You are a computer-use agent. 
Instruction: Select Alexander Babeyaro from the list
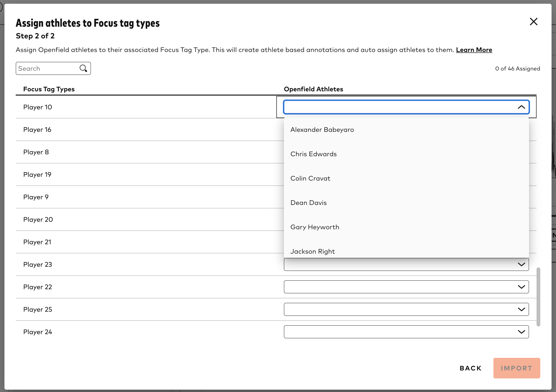point(322,129)
